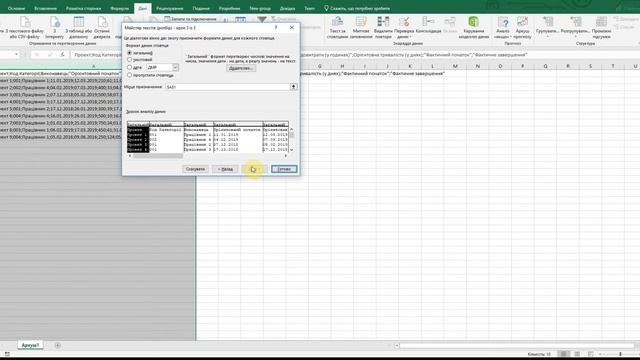Click the Destination input field

click(227, 87)
